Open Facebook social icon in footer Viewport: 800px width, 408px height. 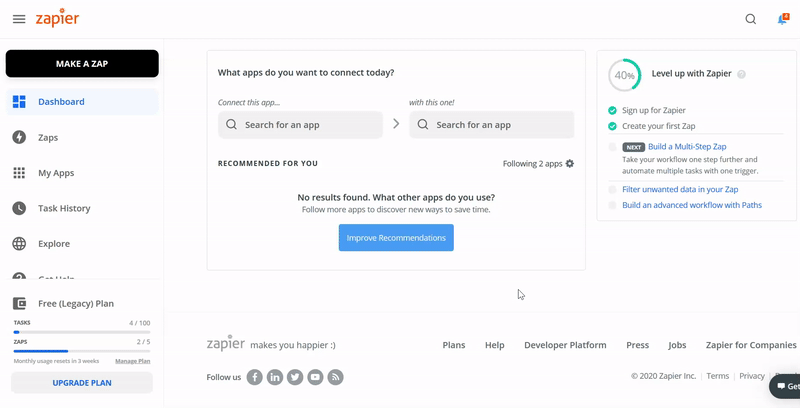click(255, 377)
